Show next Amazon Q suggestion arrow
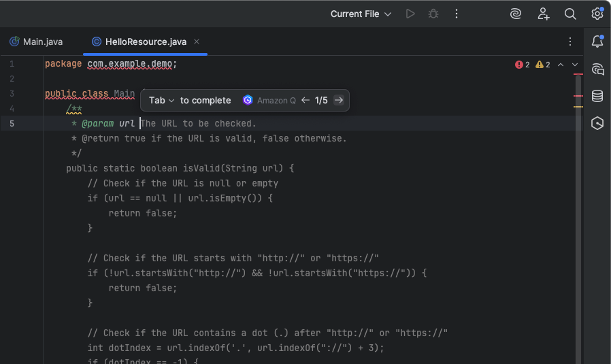This screenshot has width=611, height=364. tap(338, 100)
